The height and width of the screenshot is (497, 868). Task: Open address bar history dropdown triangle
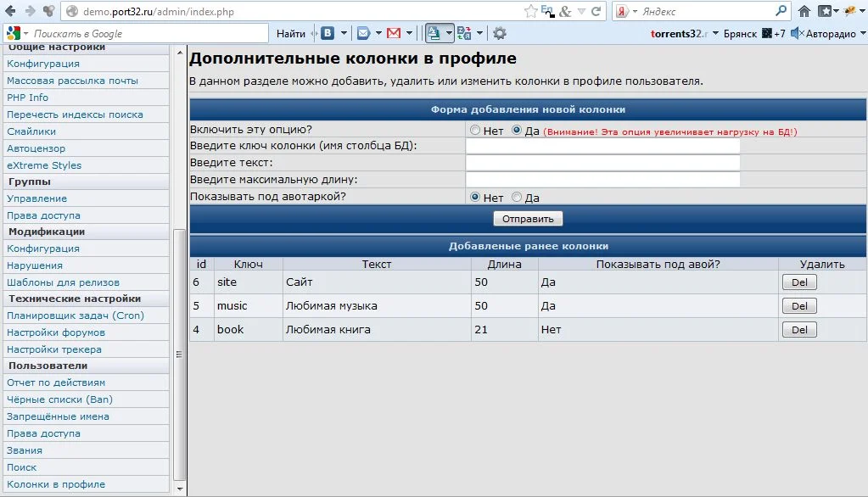(x=580, y=11)
